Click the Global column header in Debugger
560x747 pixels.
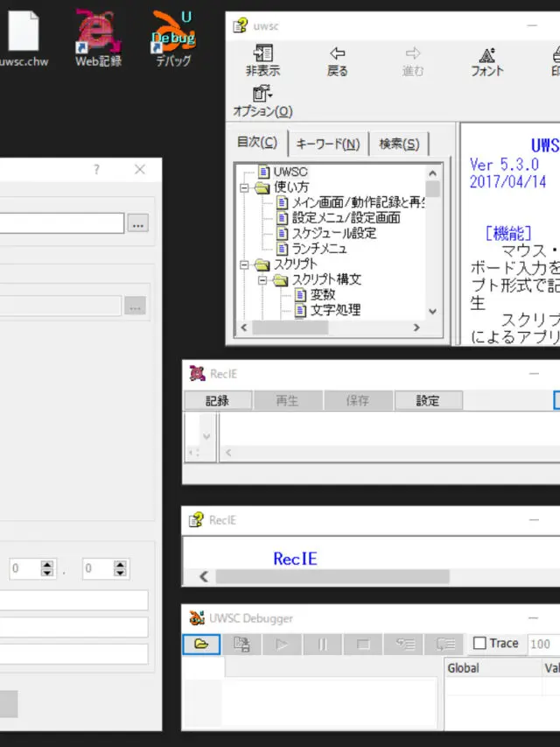[x=493, y=668]
